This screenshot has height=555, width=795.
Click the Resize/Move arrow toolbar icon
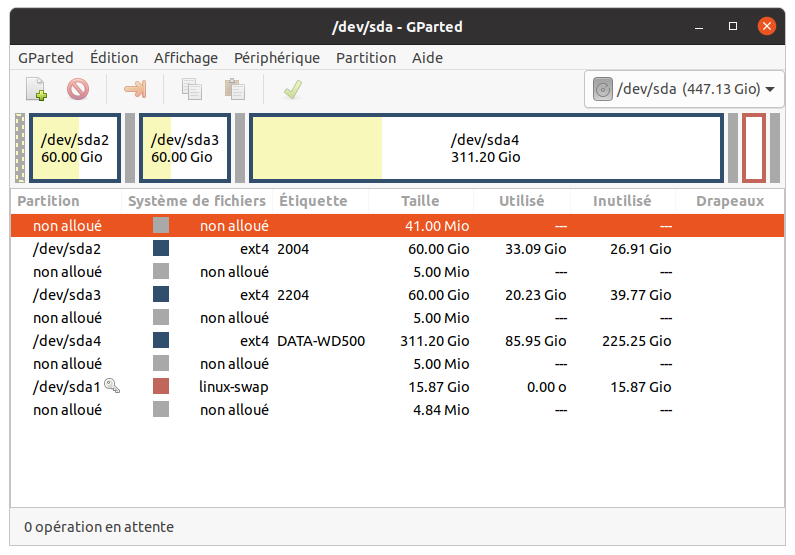(135, 89)
